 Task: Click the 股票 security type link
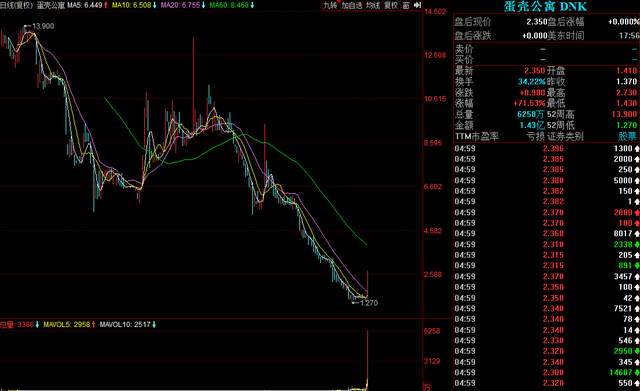point(627,136)
